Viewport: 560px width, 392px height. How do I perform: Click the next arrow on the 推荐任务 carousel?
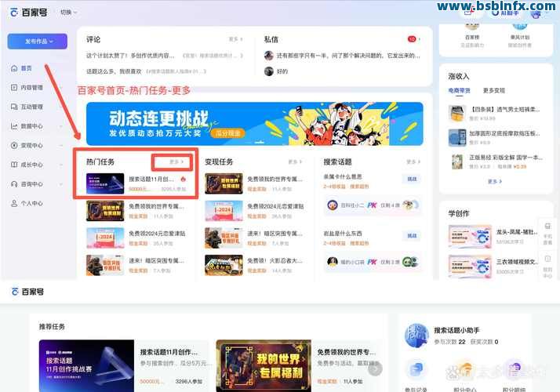(375, 368)
